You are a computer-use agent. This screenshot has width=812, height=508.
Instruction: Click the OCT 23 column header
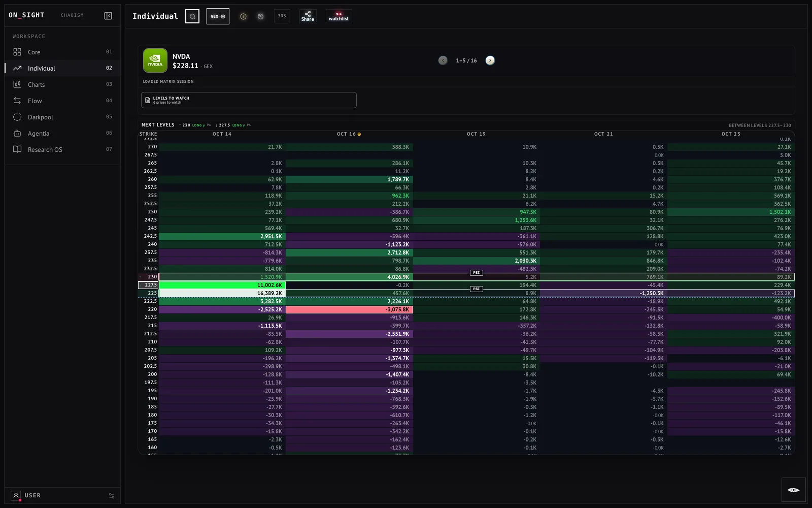click(731, 134)
